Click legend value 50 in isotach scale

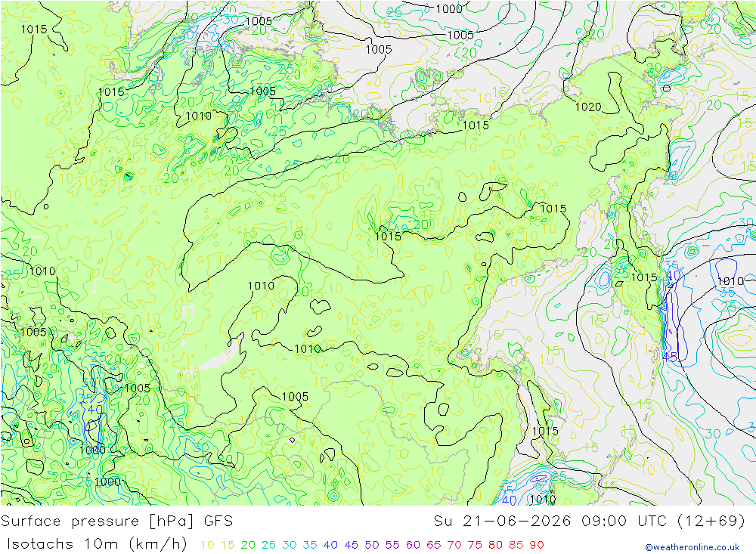[x=372, y=545]
